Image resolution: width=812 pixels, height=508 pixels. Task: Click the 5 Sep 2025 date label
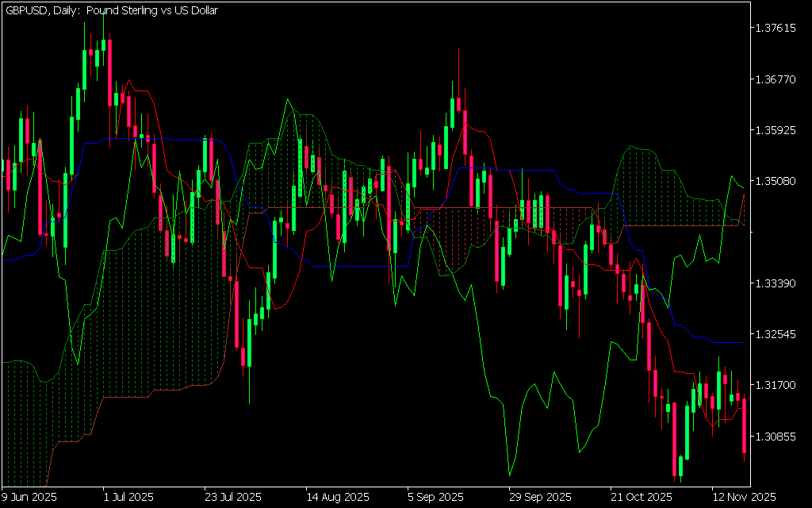[435, 497]
